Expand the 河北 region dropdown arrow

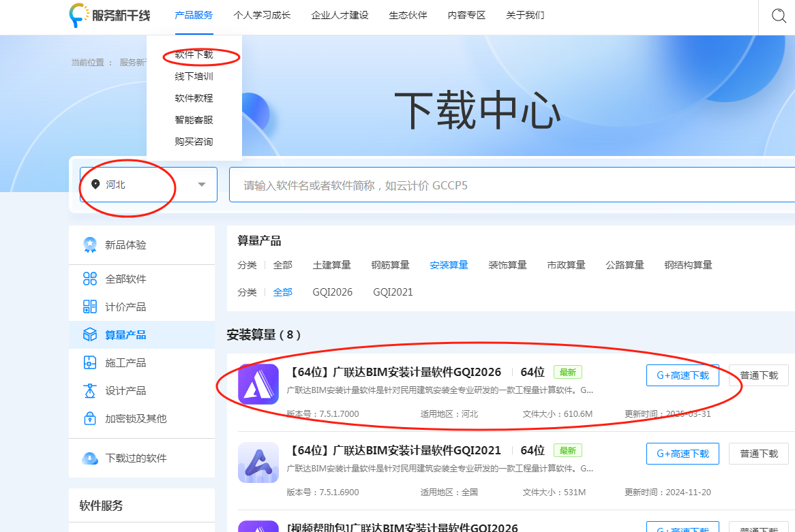click(x=202, y=185)
